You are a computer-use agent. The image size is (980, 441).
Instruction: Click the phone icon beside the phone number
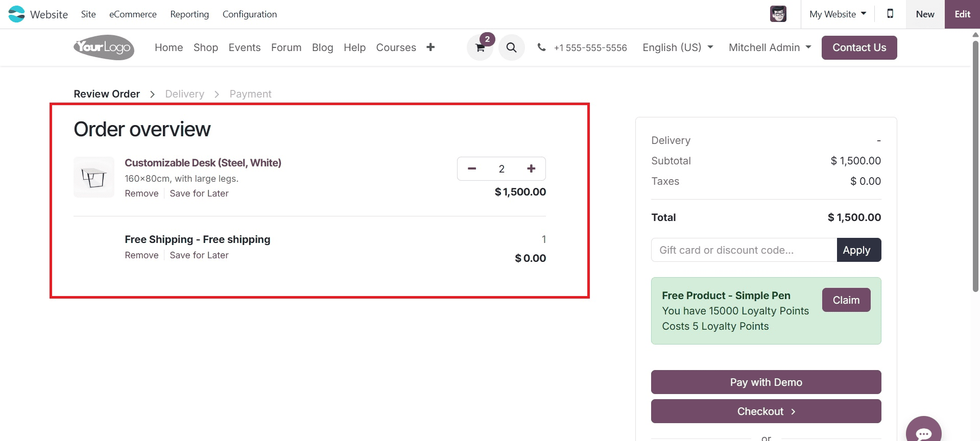(541, 47)
